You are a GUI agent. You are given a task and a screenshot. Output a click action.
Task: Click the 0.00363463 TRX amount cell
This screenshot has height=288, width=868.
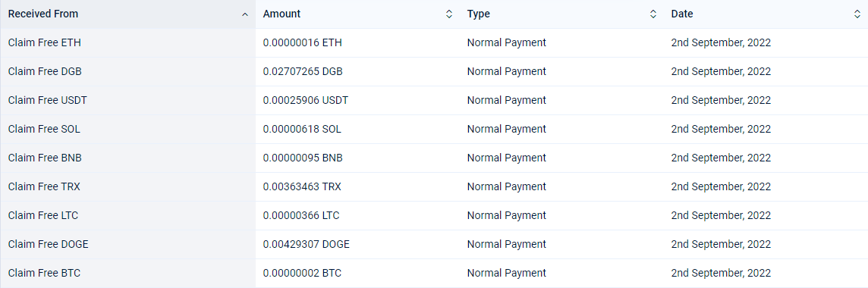(302, 186)
